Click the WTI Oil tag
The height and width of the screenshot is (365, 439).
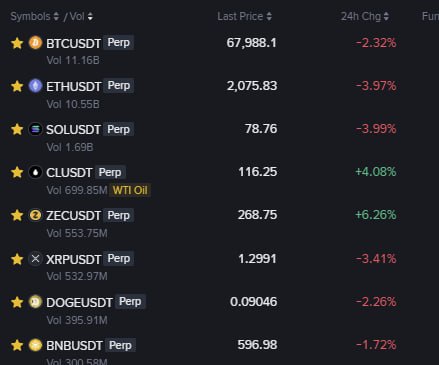pyautogui.click(x=130, y=190)
